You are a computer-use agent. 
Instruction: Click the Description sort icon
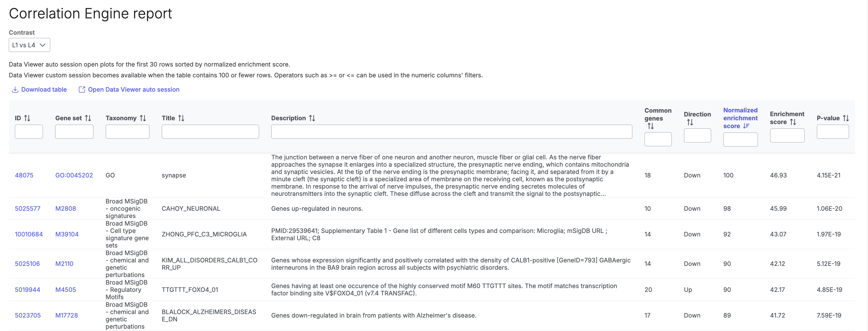click(312, 118)
